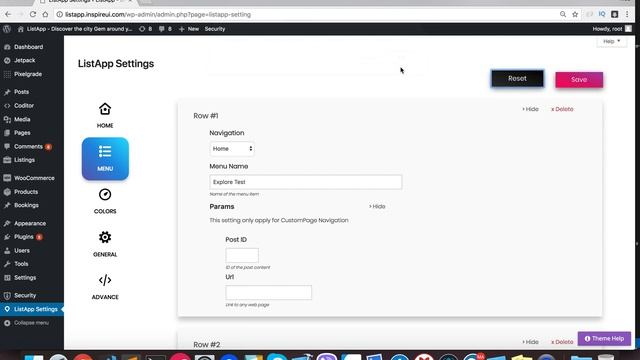This screenshot has width=640, height=360.
Task: Go to Products in sidebar
Action: coord(26,192)
